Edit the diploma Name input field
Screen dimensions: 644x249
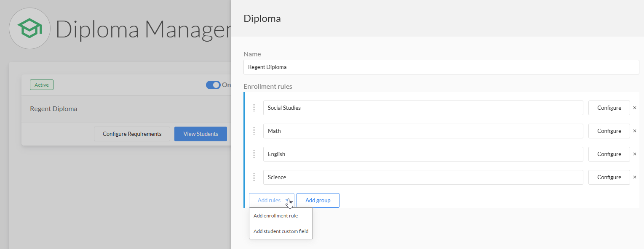coord(441,67)
